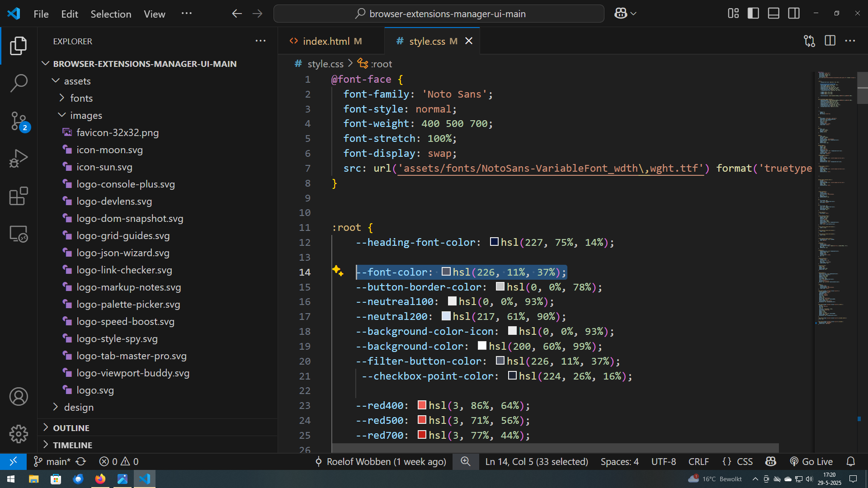Click the --red500 color swatch
The width and height of the screenshot is (868, 488).
422,420
